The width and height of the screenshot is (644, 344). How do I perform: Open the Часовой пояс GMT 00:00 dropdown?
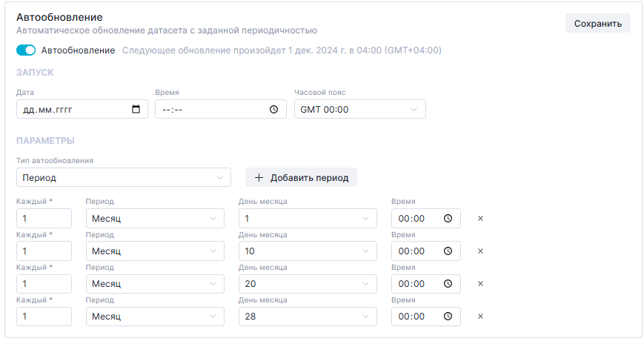359,110
